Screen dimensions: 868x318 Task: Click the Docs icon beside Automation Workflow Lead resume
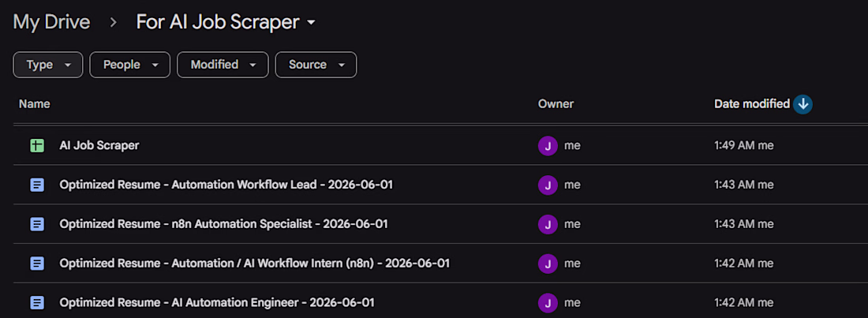[37, 185]
